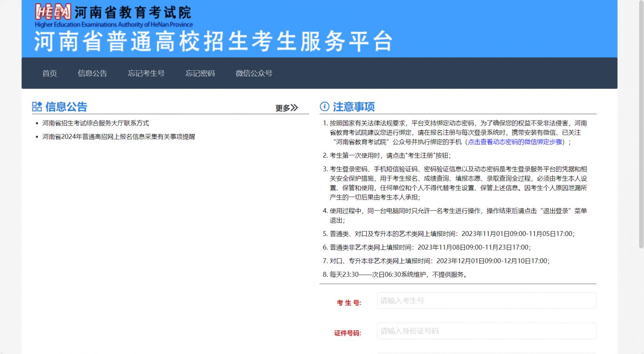The height and width of the screenshot is (354, 644).
Task: Click the grid icon beside 信息公告 heading
Action: pyautogui.click(x=37, y=107)
